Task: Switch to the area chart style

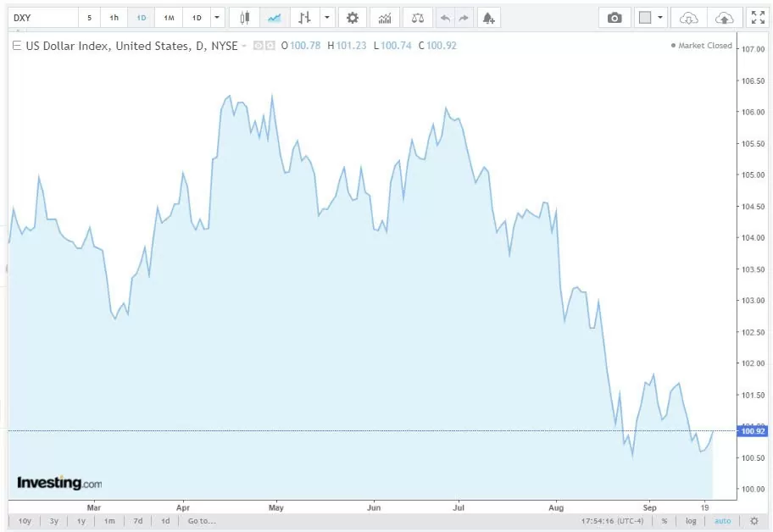Action: 273,18
